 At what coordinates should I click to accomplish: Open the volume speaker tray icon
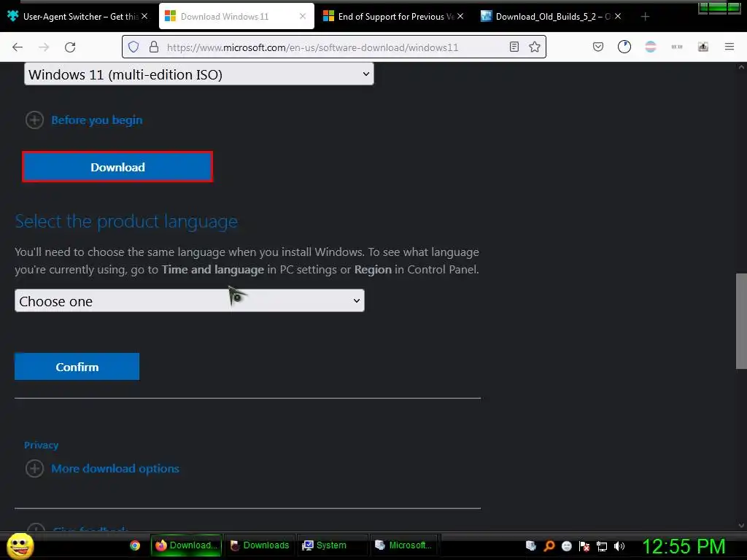tap(619, 546)
